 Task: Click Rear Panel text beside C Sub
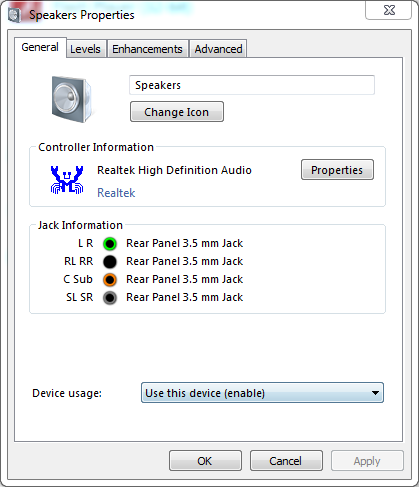point(185,279)
